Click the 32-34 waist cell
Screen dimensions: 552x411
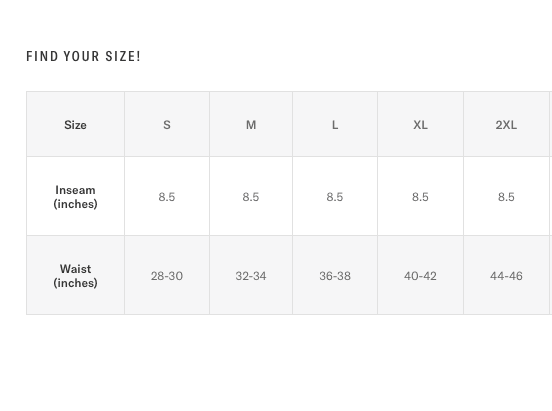tap(251, 275)
